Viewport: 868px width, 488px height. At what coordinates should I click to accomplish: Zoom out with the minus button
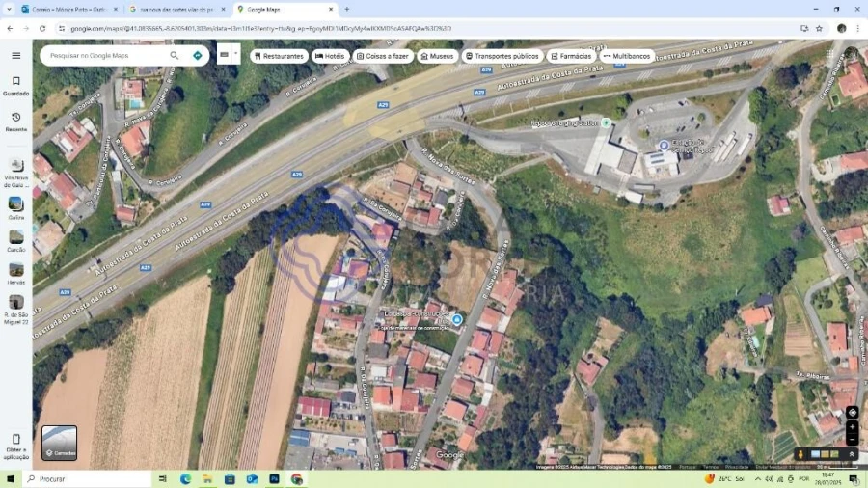(852, 440)
